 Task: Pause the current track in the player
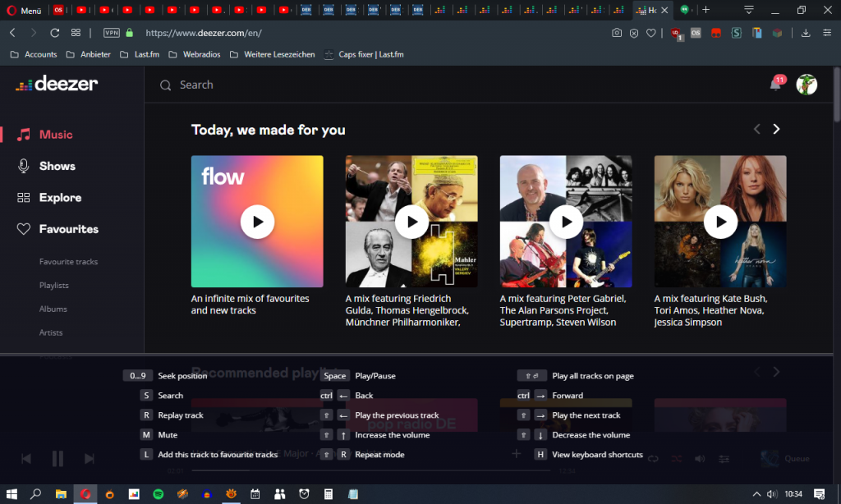click(x=57, y=458)
